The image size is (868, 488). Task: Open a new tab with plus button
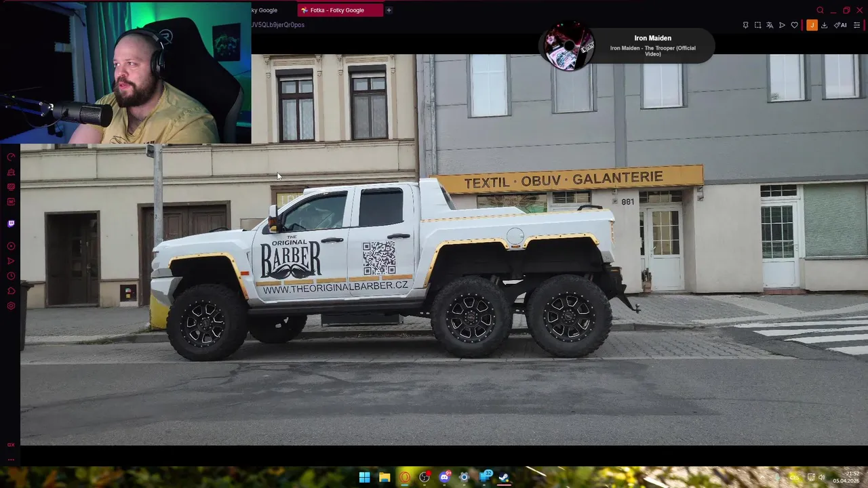pos(389,10)
